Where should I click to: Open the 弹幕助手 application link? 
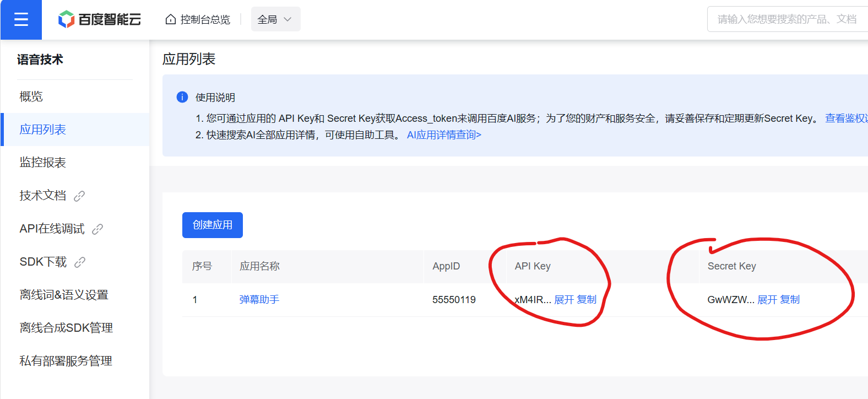[259, 299]
